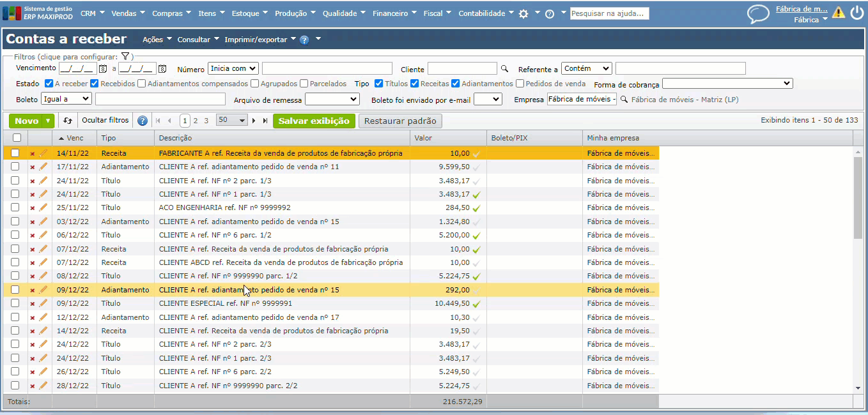Open the Vendas menu
Screen dimensions: 868x415
pos(128,13)
